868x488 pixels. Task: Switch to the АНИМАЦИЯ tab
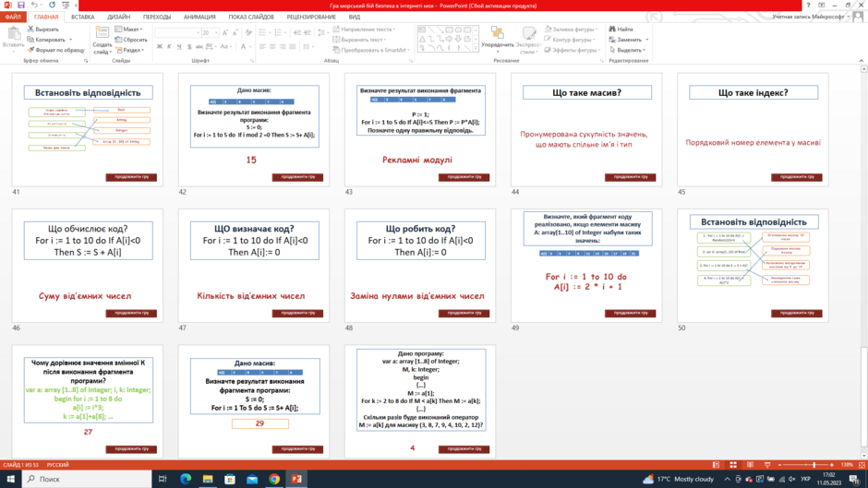pos(199,18)
